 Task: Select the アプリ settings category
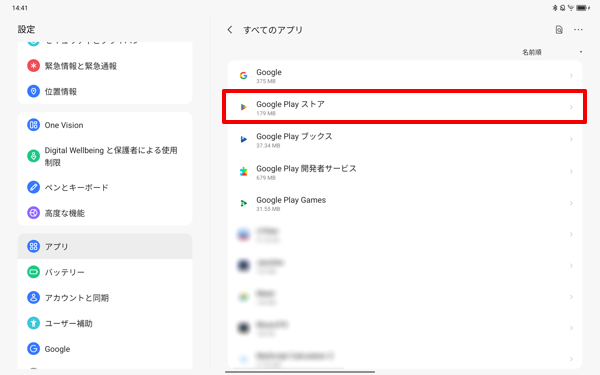click(x=105, y=246)
